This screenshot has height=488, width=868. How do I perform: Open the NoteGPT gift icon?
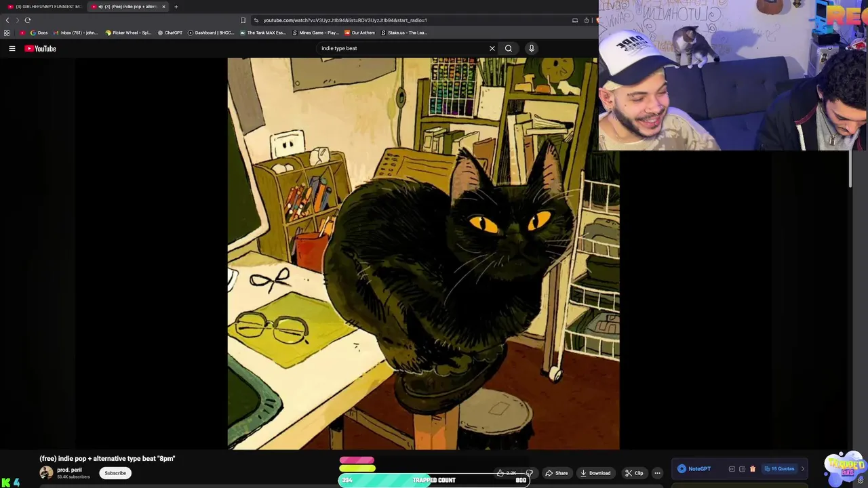752,469
